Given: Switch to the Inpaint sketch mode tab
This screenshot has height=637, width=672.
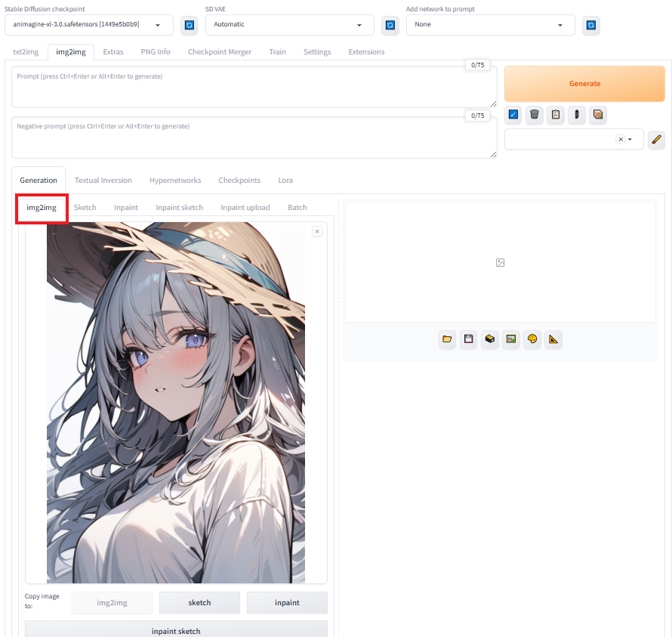Looking at the screenshot, I should pos(180,208).
